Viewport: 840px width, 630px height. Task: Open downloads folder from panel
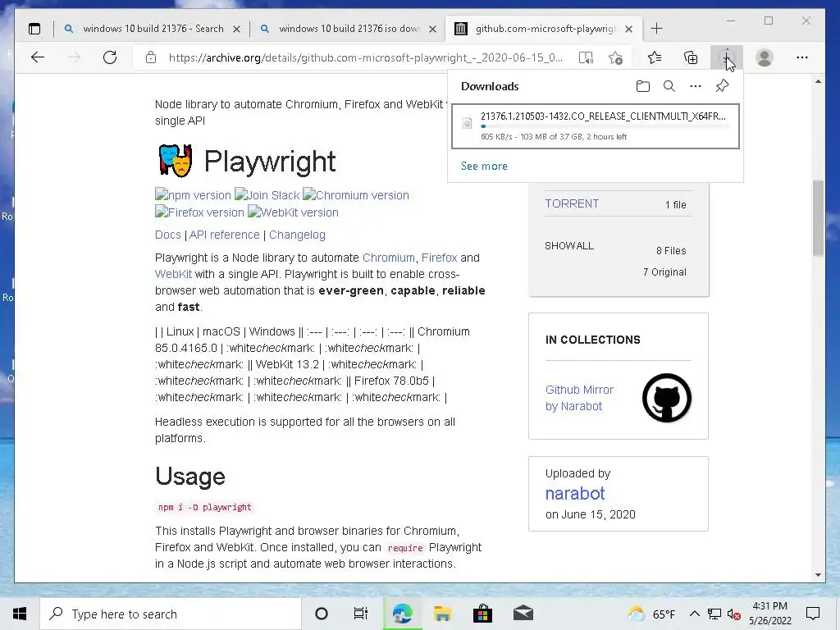pyautogui.click(x=643, y=86)
